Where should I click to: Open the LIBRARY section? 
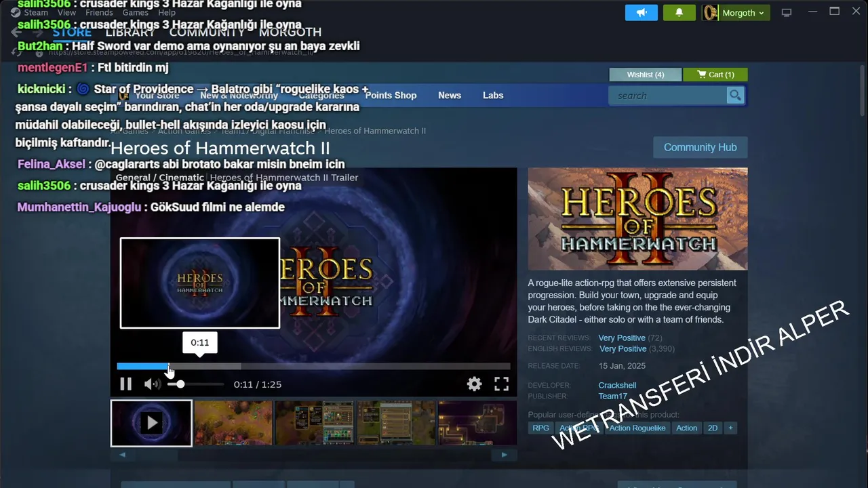pos(130,32)
